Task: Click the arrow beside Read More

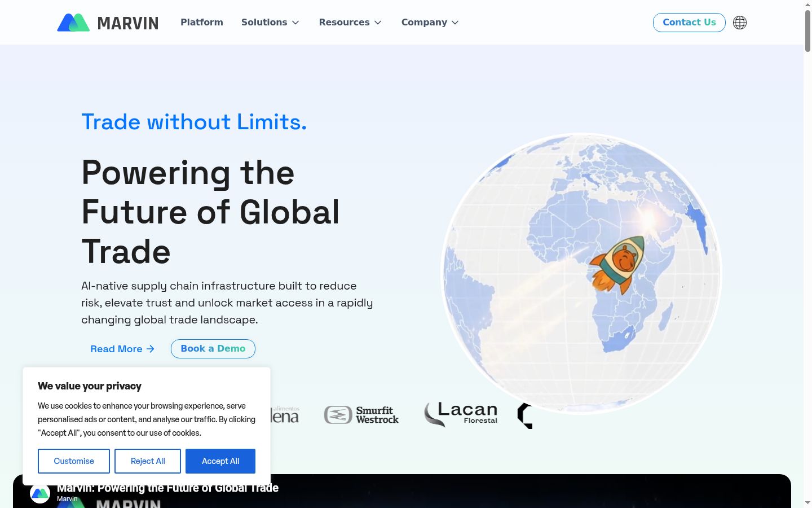Action: (x=151, y=349)
